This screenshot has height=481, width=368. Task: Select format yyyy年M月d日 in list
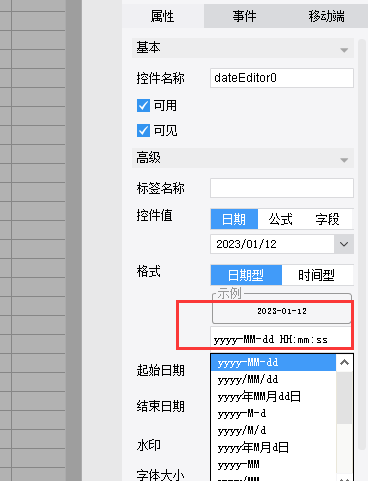(x=273, y=447)
